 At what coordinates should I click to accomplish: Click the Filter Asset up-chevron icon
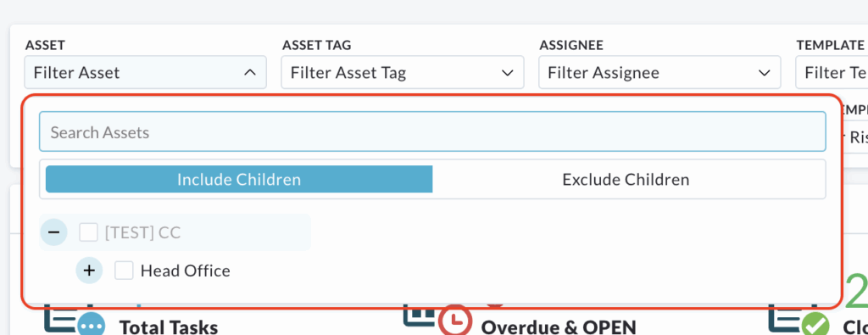click(250, 73)
